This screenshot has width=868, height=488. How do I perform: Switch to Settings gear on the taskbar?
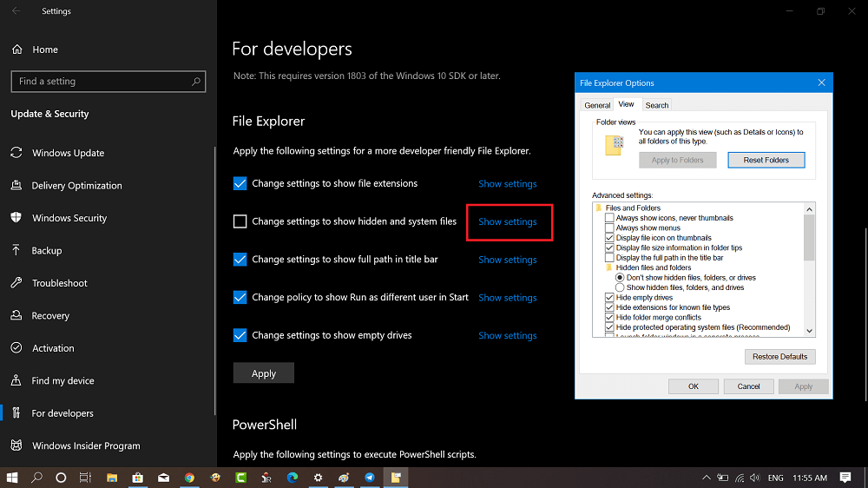coord(318,478)
